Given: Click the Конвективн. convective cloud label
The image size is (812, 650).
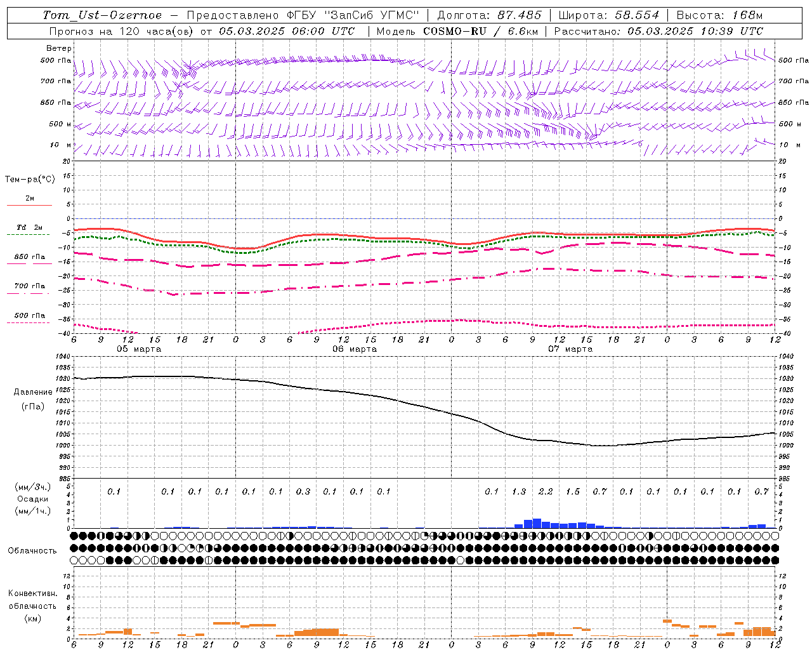Looking at the screenshot, I should pos(32,594).
